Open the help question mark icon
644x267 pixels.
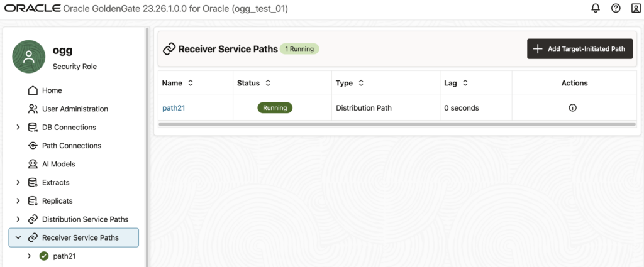(x=616, y=8)
